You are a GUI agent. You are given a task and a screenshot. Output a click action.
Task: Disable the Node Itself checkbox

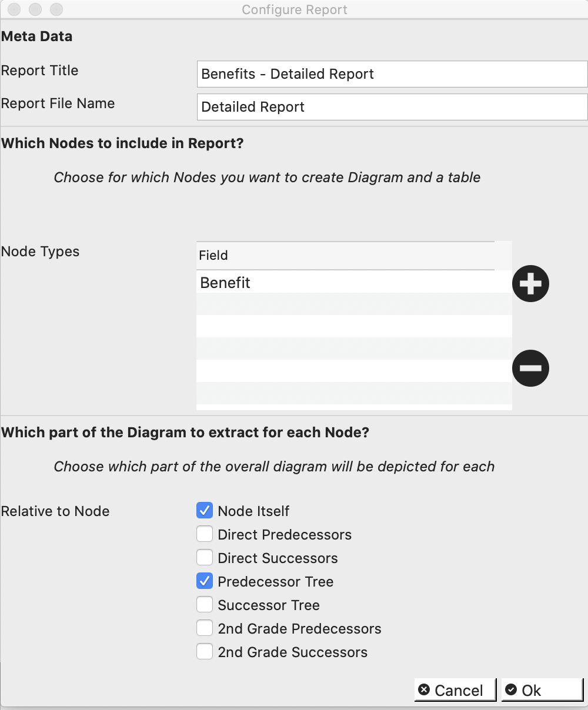204,511
